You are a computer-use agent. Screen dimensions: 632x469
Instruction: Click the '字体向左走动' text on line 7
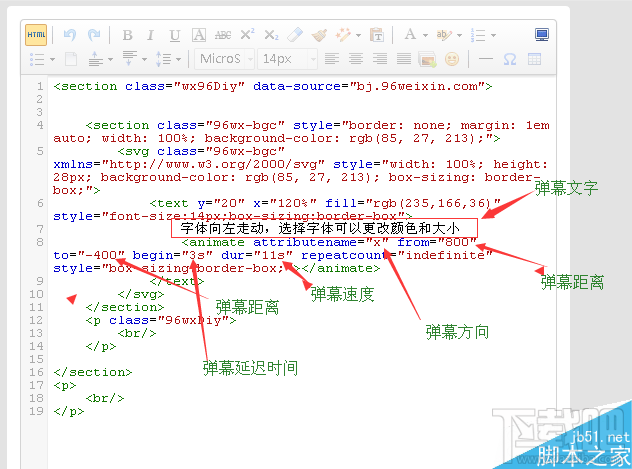pos(224,228)
